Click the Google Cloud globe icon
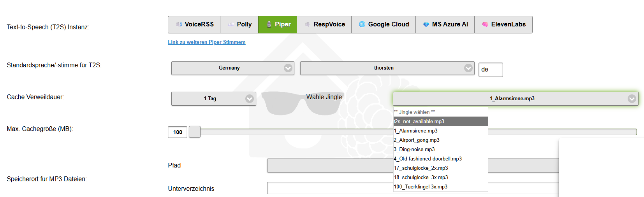 tap(362, 24)
